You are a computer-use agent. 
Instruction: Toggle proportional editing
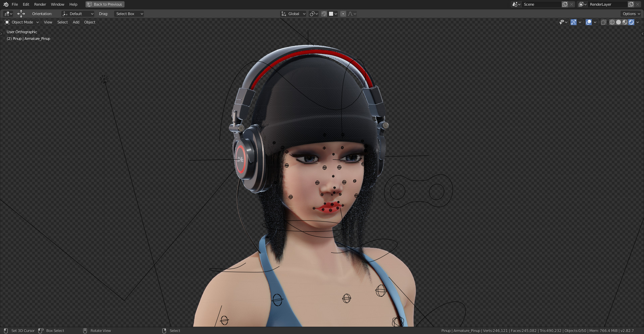point(343,14)
